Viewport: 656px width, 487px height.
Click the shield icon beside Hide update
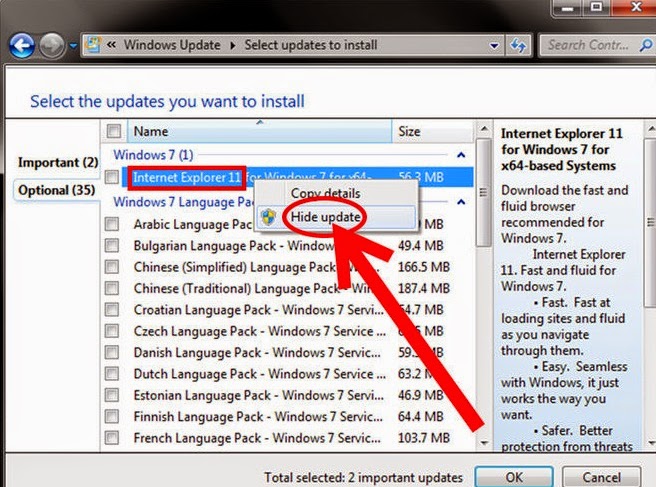[x=268, y=217]
